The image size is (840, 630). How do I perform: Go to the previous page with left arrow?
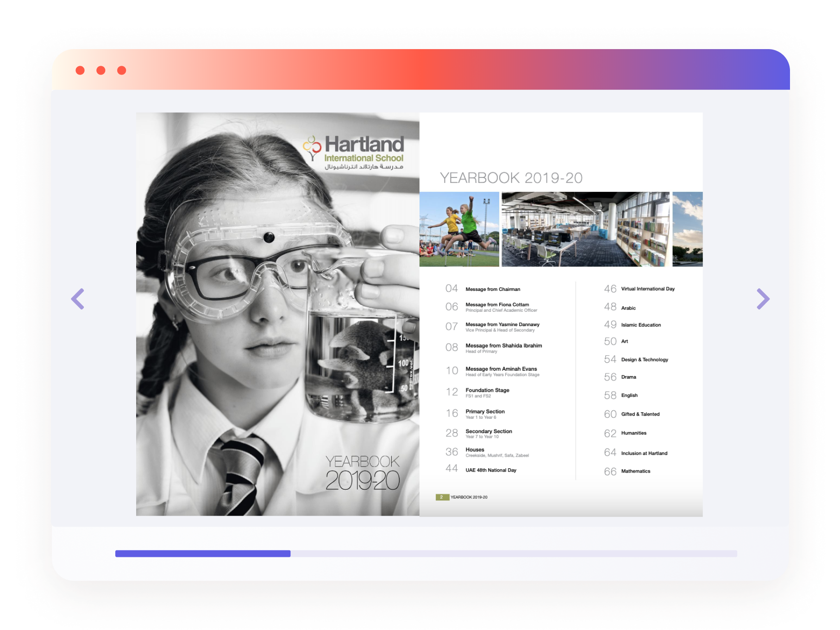coord(78,299)
